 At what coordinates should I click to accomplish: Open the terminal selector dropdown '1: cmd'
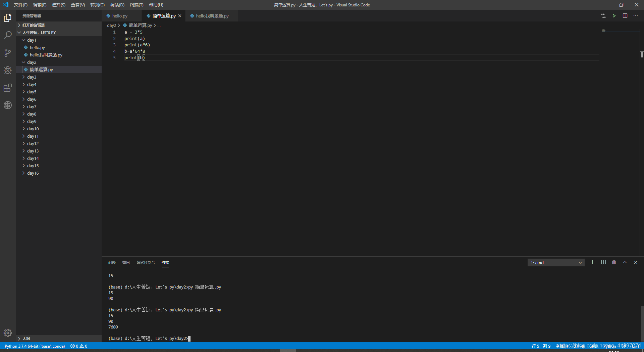tap(556, 263)
